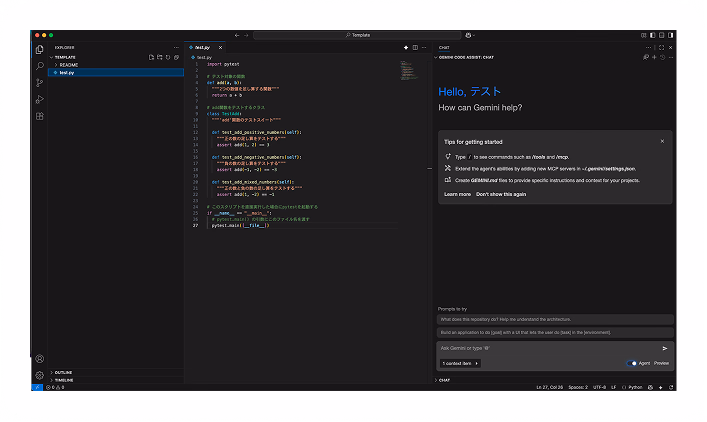Split the editor using the split icon

[416, 47]
